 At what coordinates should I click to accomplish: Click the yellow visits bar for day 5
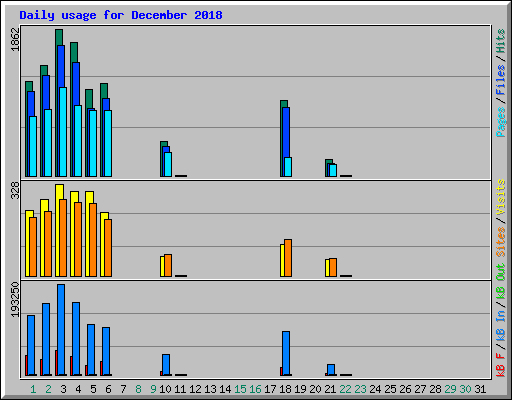(x=89, y=234)
